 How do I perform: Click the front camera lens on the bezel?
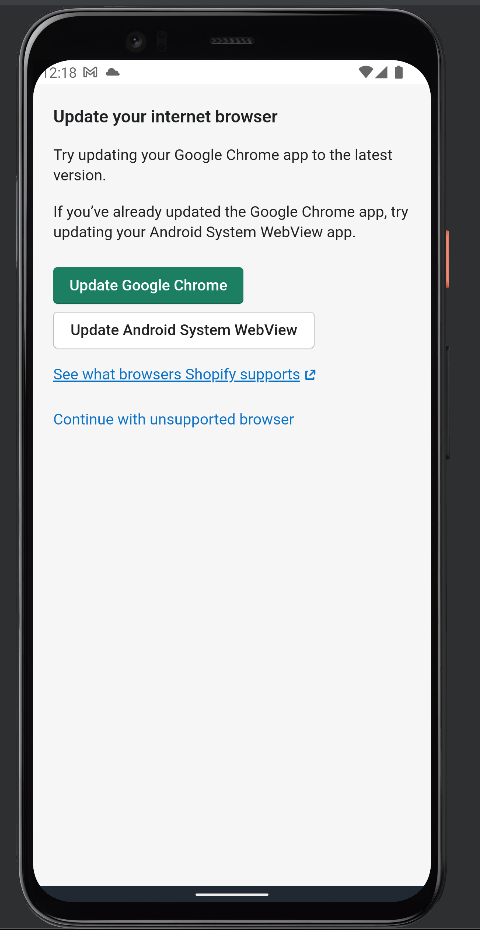(x=136, y=41)
